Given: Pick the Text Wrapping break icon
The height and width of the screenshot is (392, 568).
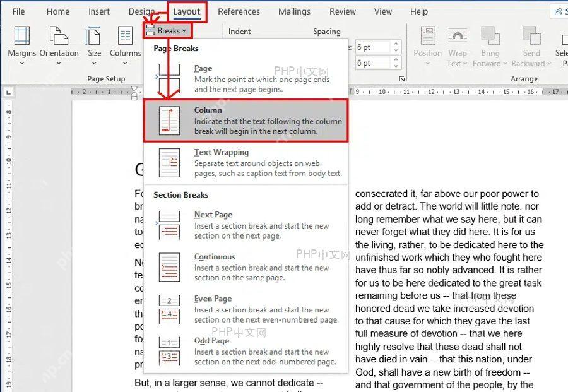Looking at the screenshot, I should (169, 163).
